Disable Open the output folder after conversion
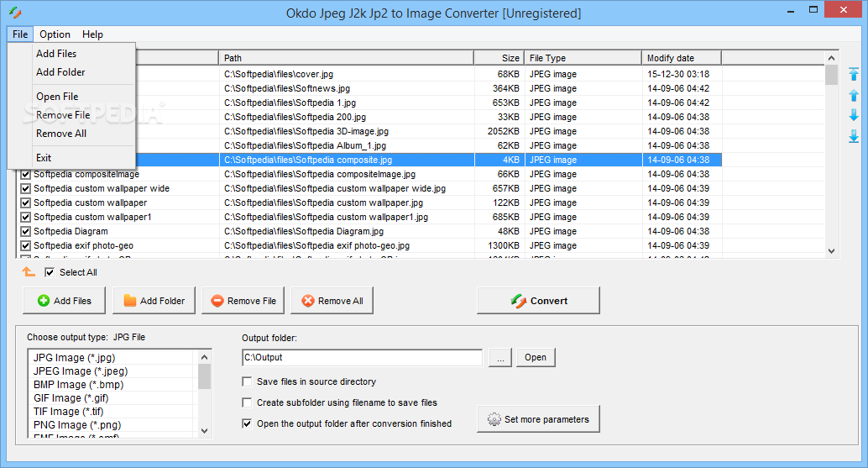Image resolution: width=868 pixels, height=468 pixels. 247,423
